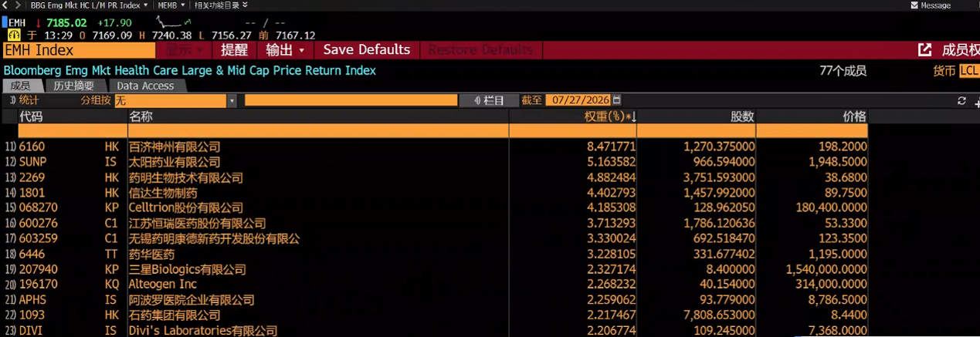Open the 输出 dropdown menu
This screenshot has width=980, height=337.
point(285,50)
